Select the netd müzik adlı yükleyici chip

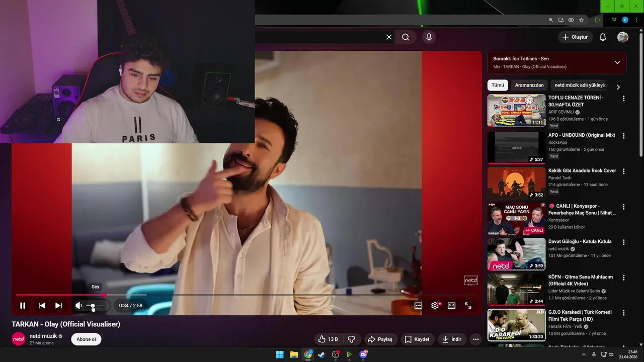pyautogui.click(x=581, y=85)
